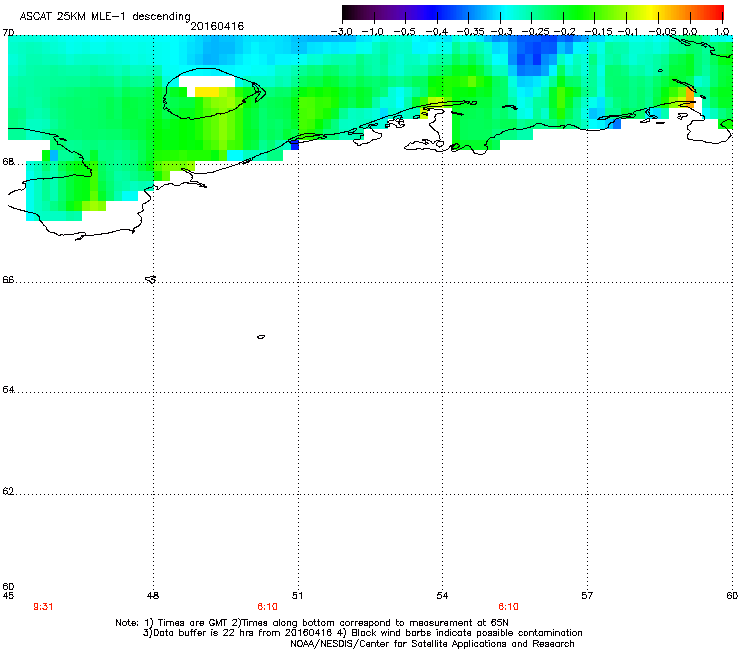Image resolution: width=740 pixels, height=650 pixels.
Task: Select the "-0.2" color scale label
Action: [x=564, y=32]
